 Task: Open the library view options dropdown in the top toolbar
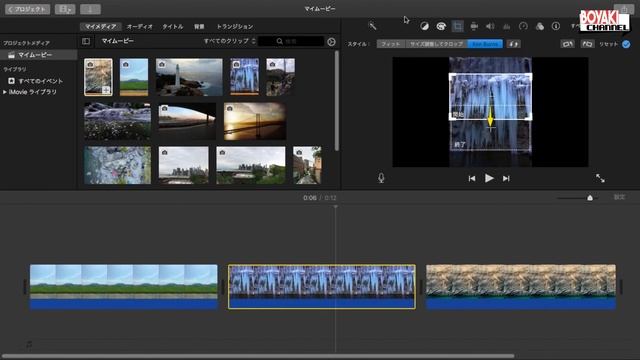65,9
